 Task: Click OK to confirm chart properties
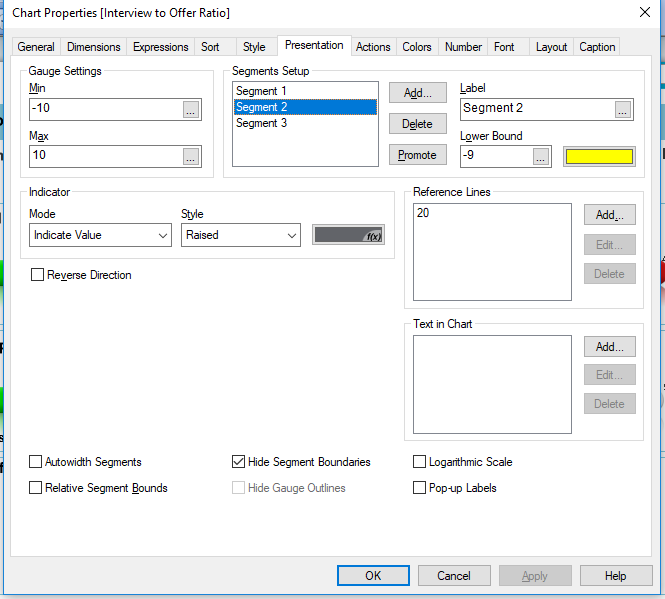[x=373, y=575]
